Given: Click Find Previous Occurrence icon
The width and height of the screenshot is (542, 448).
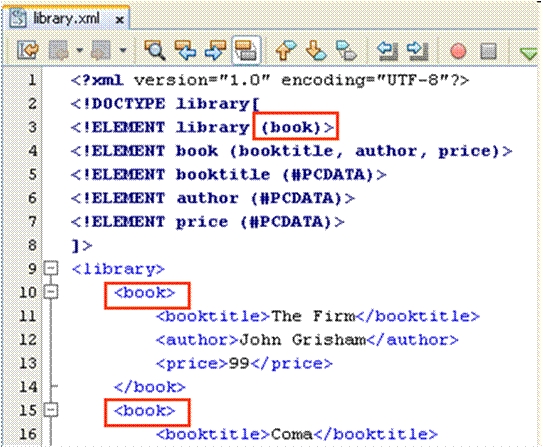Looking at the screenshot, I should (185, 50).
